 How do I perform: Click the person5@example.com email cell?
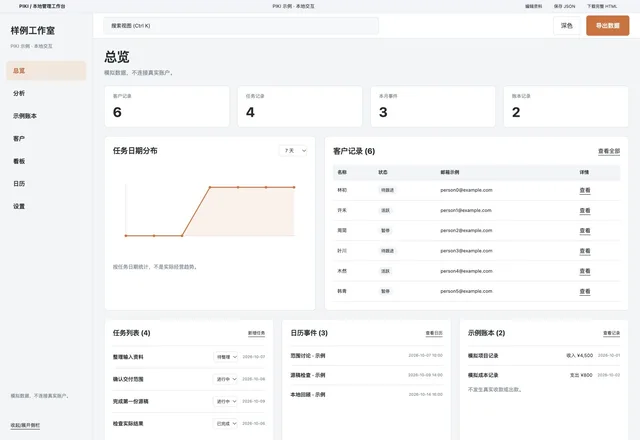[x=466, y=291]
